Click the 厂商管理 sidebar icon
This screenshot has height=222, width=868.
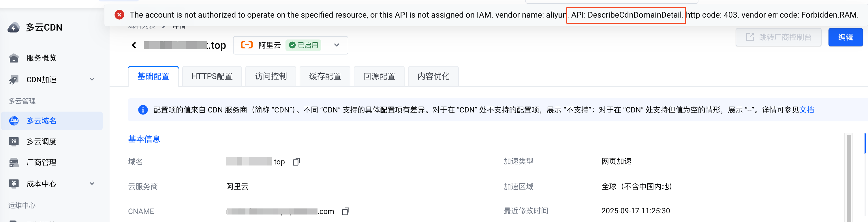pos(14,163)
